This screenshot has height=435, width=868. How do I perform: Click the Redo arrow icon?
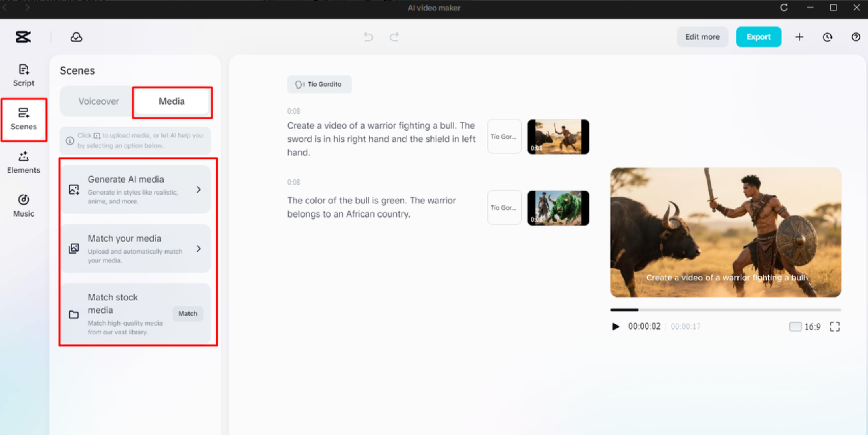pos(394,37)
